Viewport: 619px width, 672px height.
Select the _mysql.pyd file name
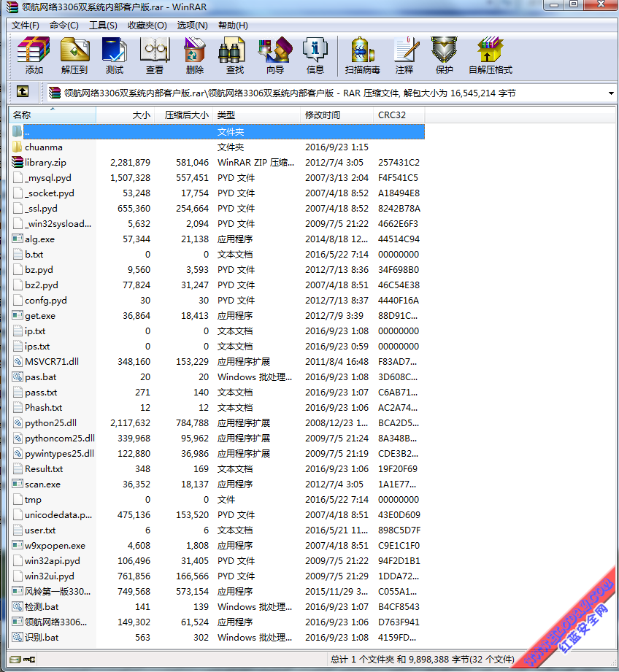48,178
